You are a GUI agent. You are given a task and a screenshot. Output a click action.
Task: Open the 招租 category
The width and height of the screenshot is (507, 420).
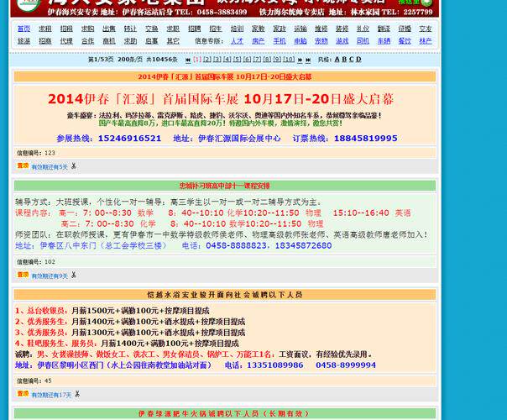click(x=66, y=29)
